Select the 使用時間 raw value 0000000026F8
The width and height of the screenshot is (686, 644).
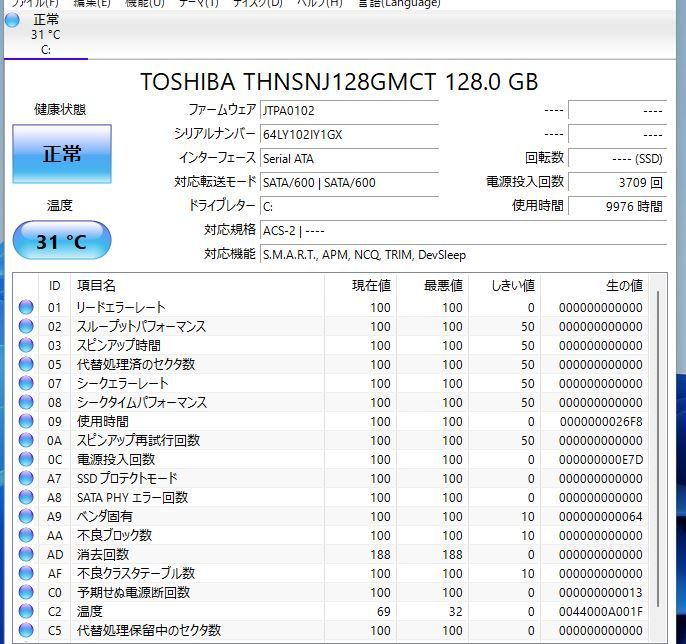pyautogui.click(x=601, y=422)
